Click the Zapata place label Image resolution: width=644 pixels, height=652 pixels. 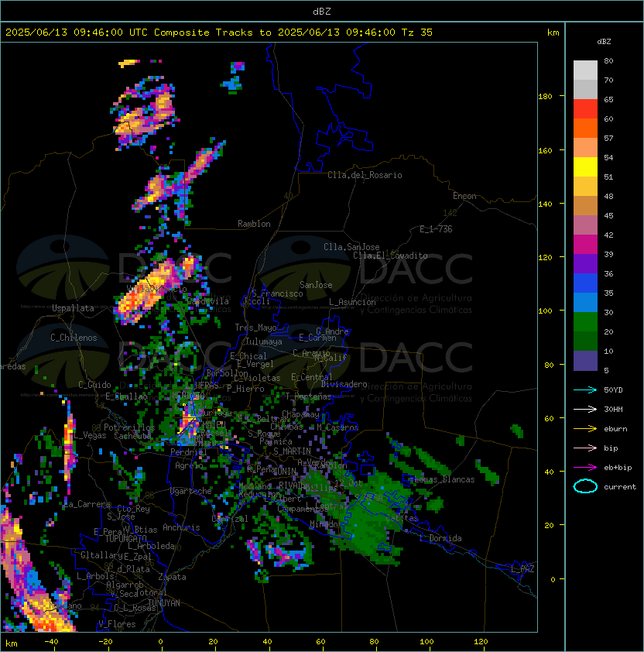tap(172, 577)
